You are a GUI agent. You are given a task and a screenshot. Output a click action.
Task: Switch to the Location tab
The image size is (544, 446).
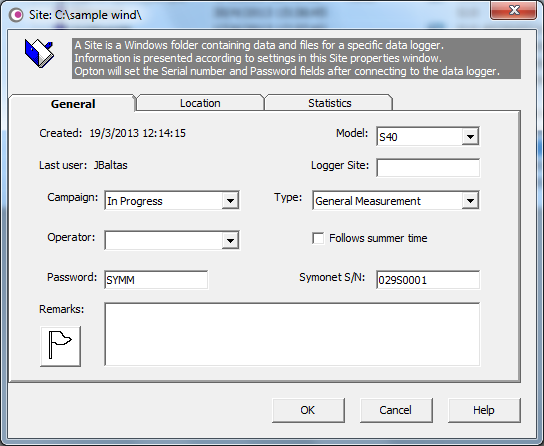click(200, 103)
